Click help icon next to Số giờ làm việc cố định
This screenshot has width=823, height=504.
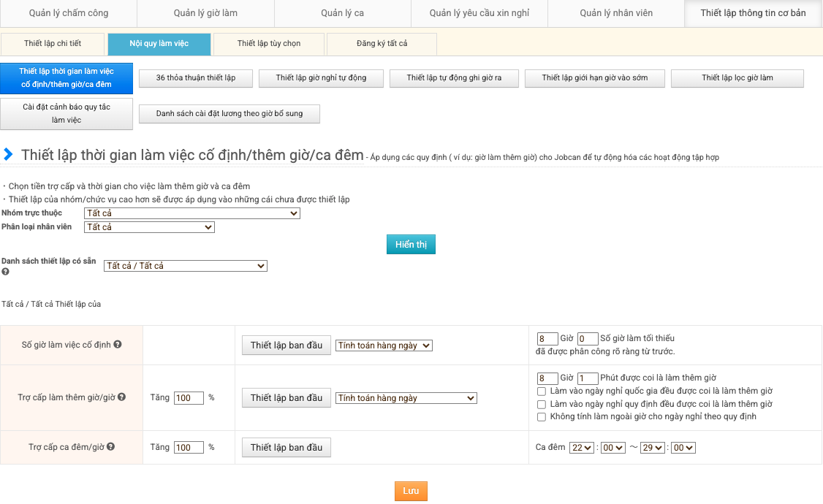click(118, 345)
